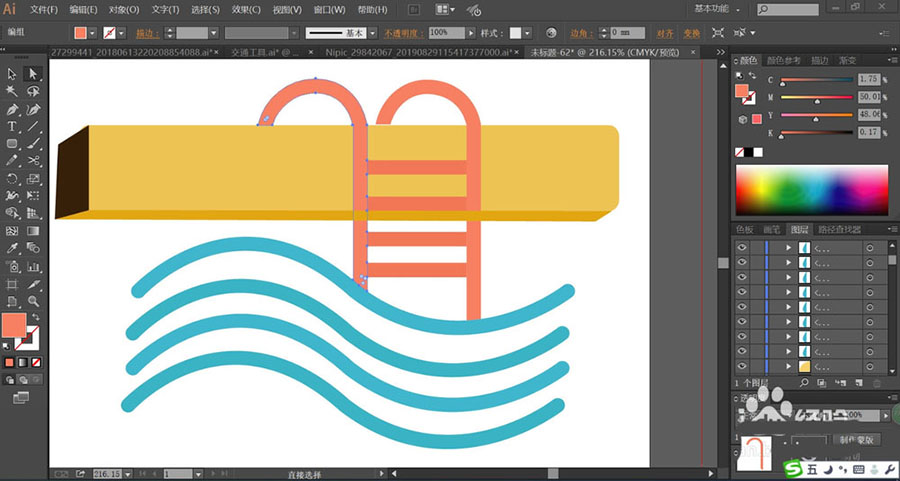Screen dimensions: 900x481
Task: Select the Mesh tool
Action: tap(12, 231)
